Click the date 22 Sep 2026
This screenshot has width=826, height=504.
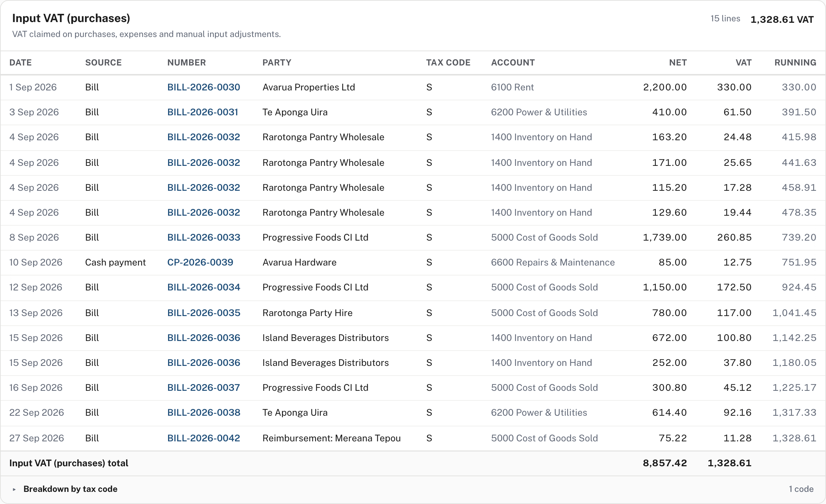[37, 413]
